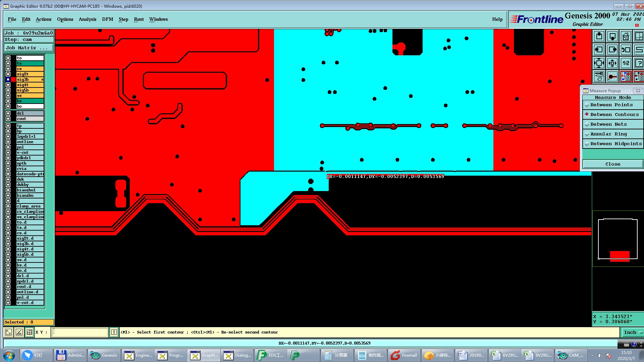
Task: Open the tools wrench-and-palette icon
Action: pos(599,76)
